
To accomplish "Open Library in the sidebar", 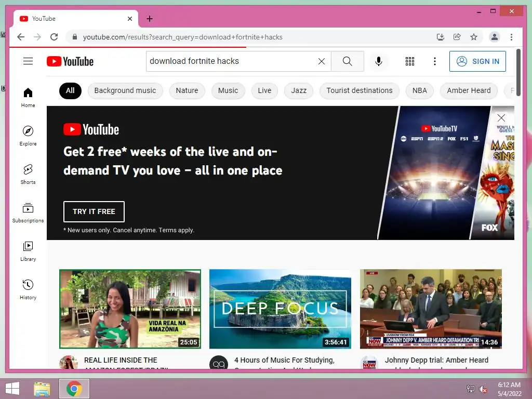I will coord(28,251).
